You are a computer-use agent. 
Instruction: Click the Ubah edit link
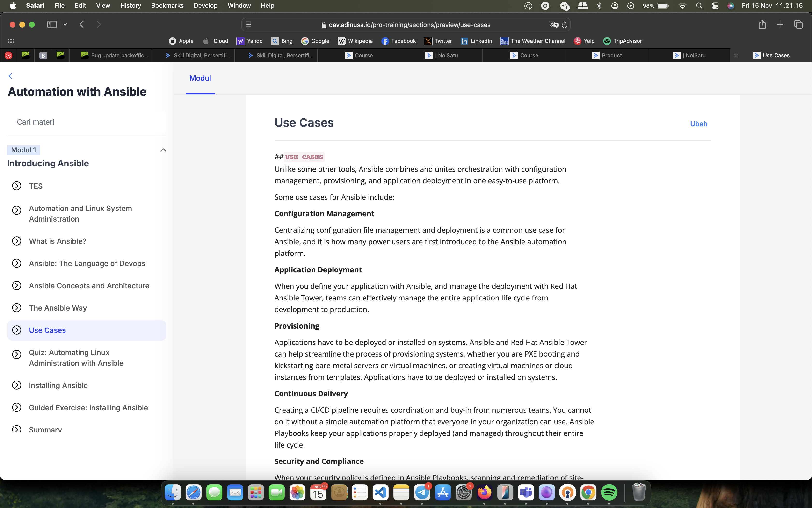click(x=699, y=124)
